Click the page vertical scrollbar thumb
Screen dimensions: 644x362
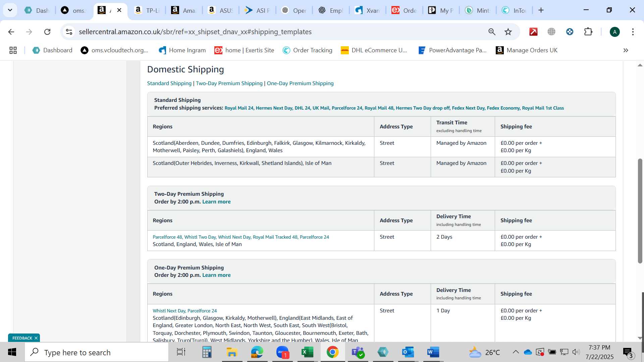pyautogui.click(x=640, y=210)
